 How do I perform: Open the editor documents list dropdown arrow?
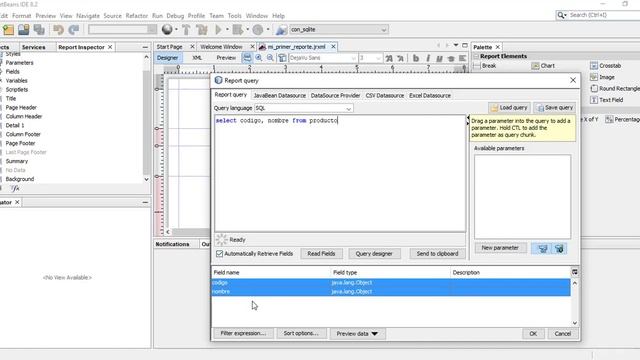tap(456, 45)
